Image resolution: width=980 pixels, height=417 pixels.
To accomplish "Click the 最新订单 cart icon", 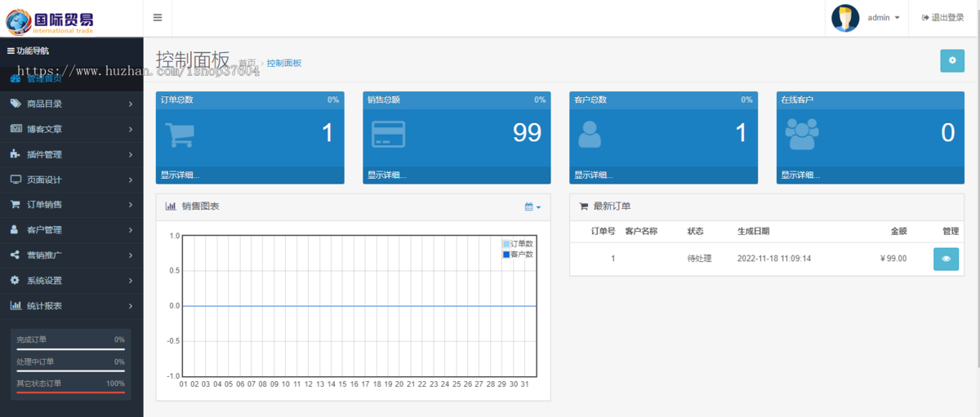I will click(x=583, y=206).
